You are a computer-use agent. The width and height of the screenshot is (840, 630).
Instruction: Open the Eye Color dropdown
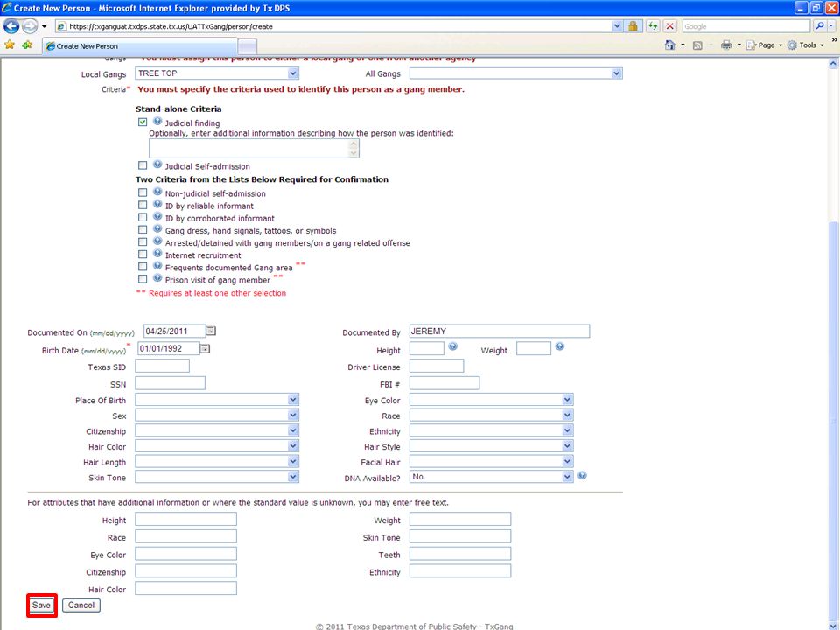(491, 400)
